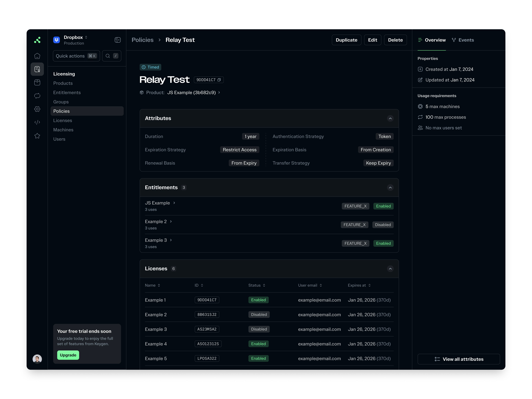Sort licenses by Name column
Image resolution: width=532 pixels, height=399 pixels.
tap(152, 285)
